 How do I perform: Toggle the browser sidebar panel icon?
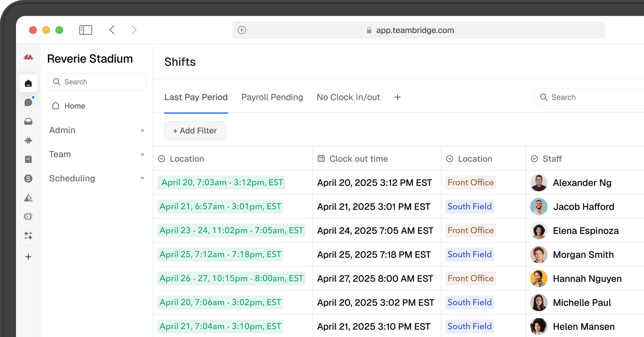(86, 30)
